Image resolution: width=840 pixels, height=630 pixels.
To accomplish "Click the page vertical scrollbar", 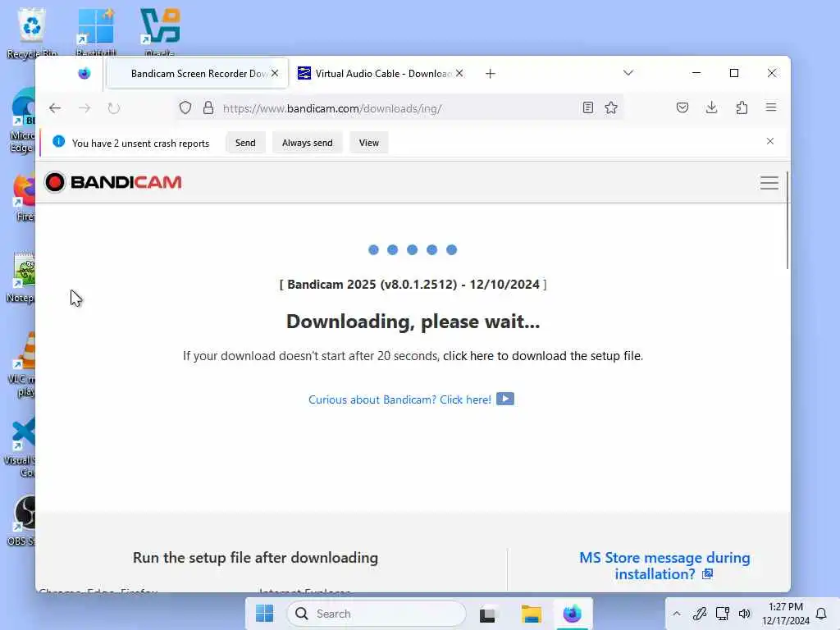I will (x=787, y=221).
